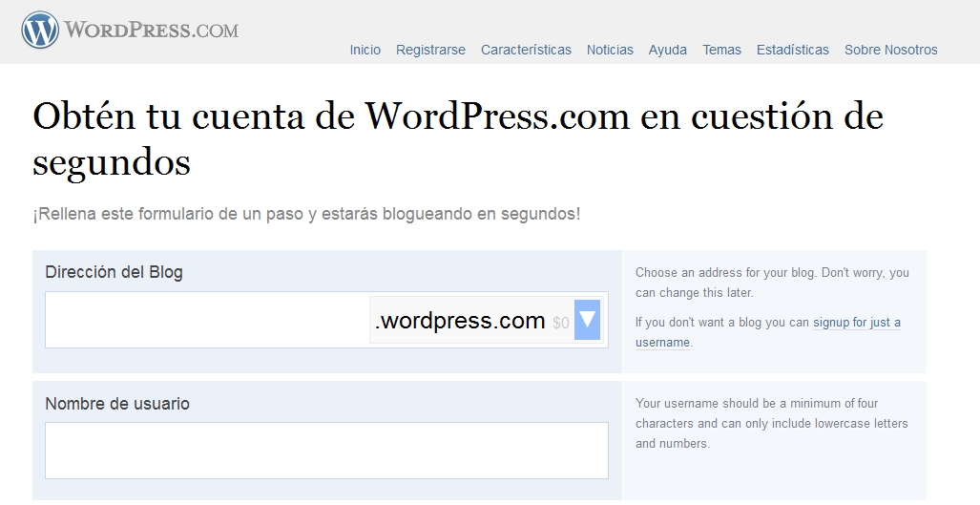The image size is (980, 505).
Task: Focus the Nombre de usuario input field
Action: click(326, 451)
